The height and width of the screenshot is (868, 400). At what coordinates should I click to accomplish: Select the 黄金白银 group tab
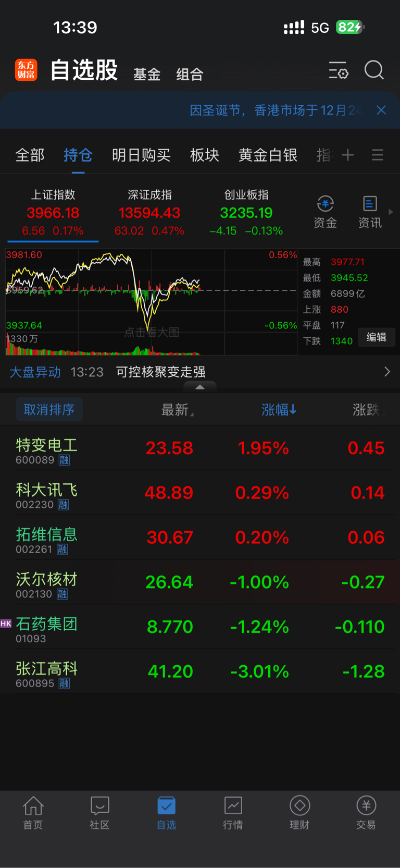pos(268,155)
